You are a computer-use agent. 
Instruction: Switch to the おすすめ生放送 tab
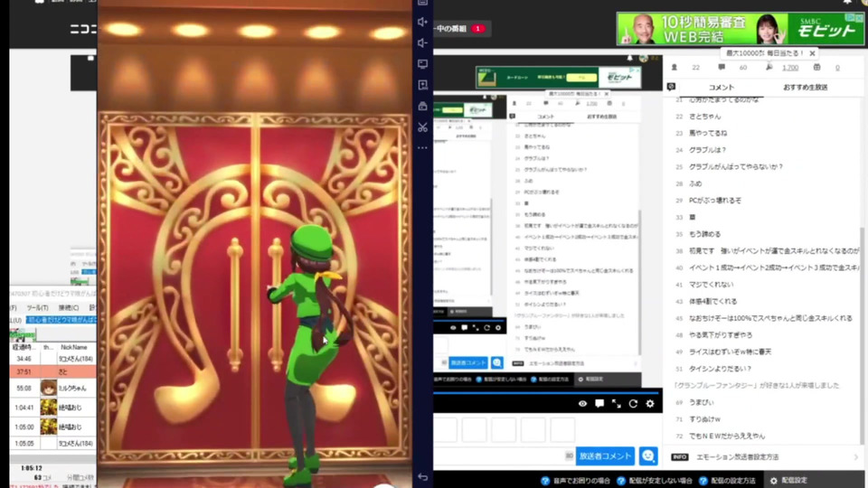pyautogui.click(x=805, y=88)
